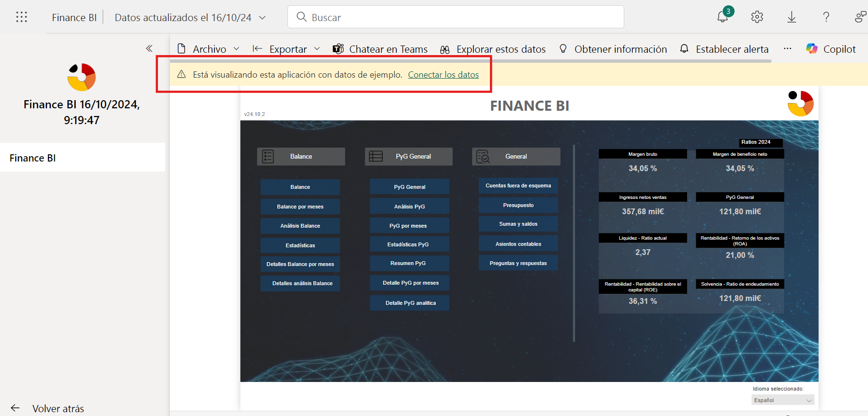The height and width of the screenshot is (416, 868).
Task: Click Obtener información
Action: point(613,49)
